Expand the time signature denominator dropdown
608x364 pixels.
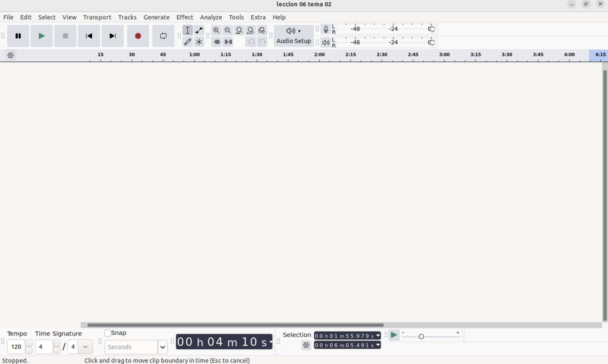point(85,347)
